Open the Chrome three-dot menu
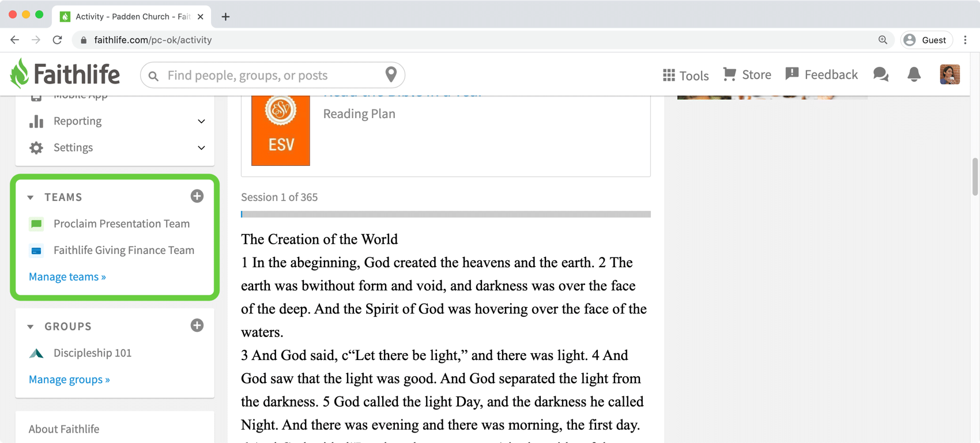980x443 pixels. pyautogui.click(x=966, y=40)
